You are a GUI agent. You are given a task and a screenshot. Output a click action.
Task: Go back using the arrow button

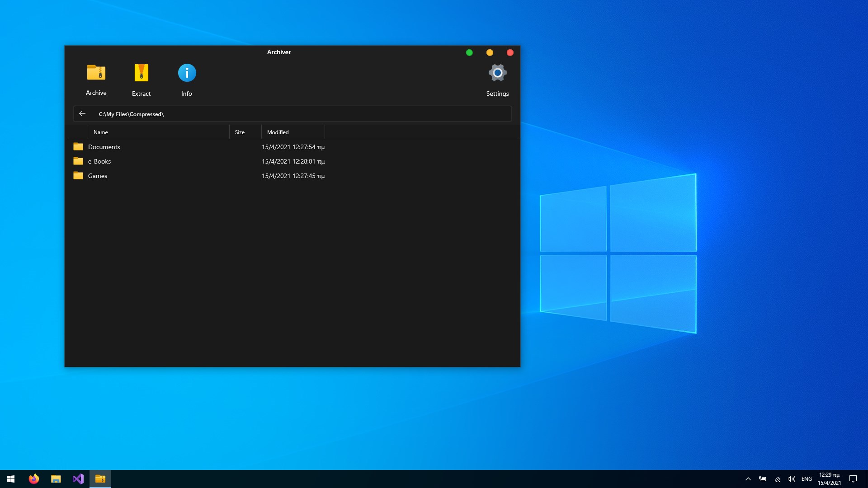point(82,114)
